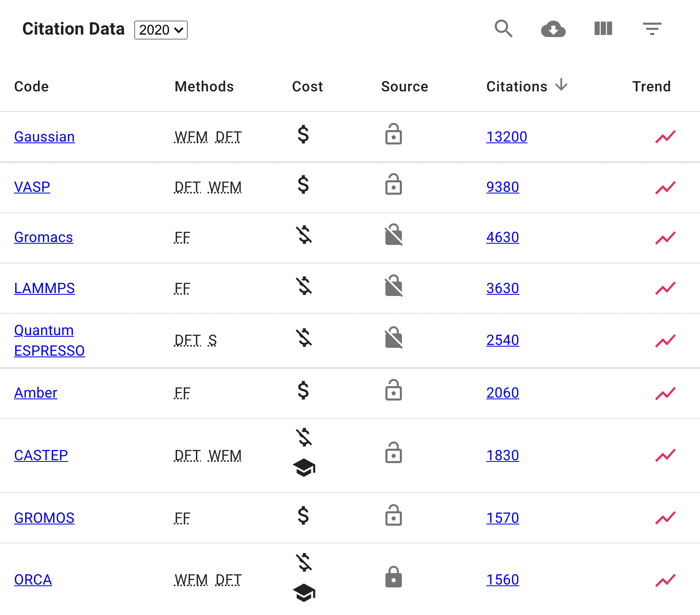Click the DFT abbreviation in ORCA row
700x615 pixels.
pyautogui.click(x=228, y=580)
